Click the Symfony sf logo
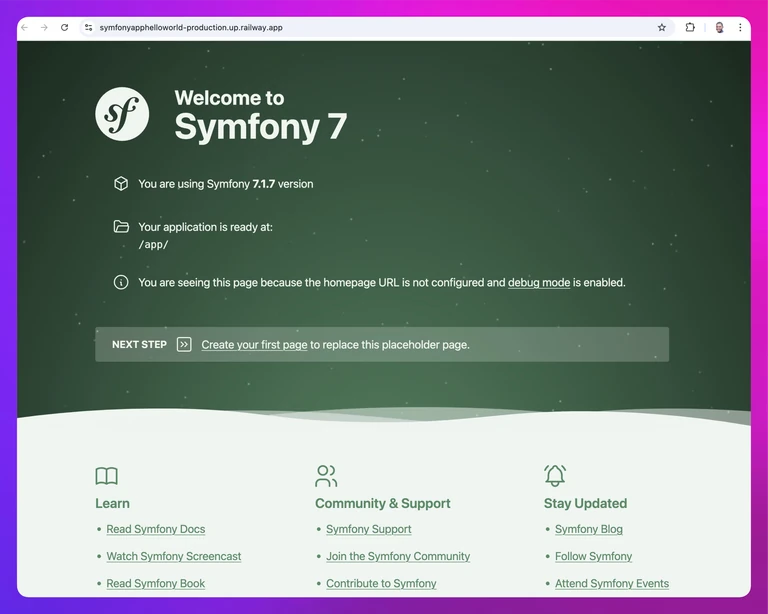768x614 pixels. [x=122, y=114]
